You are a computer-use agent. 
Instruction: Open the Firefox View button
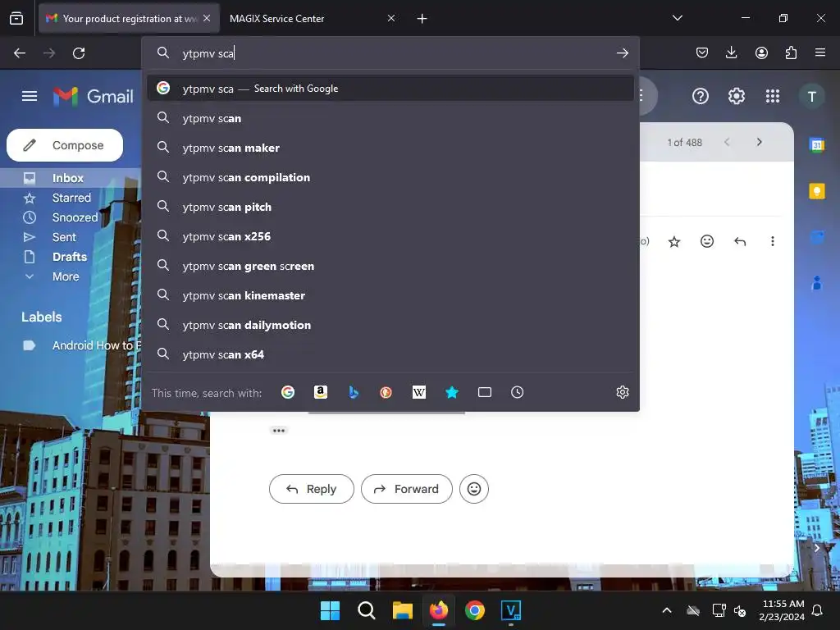[16, 18]
